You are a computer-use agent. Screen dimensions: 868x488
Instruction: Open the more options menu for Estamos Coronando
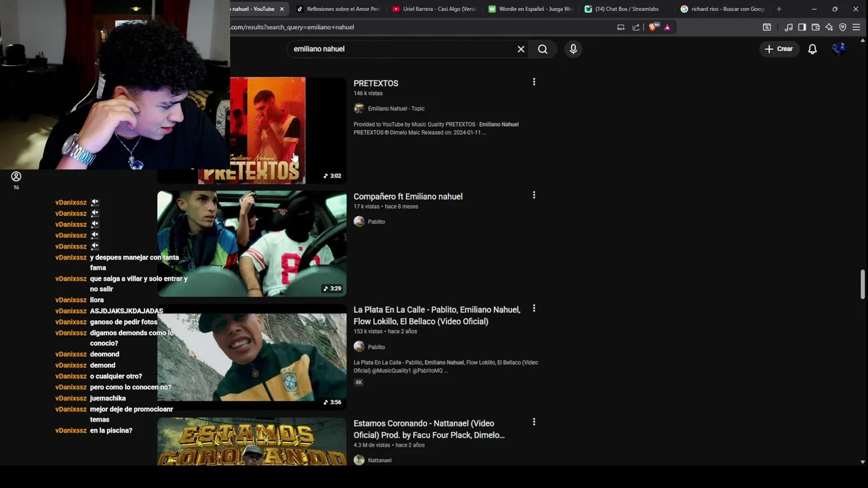coord(534,422)
